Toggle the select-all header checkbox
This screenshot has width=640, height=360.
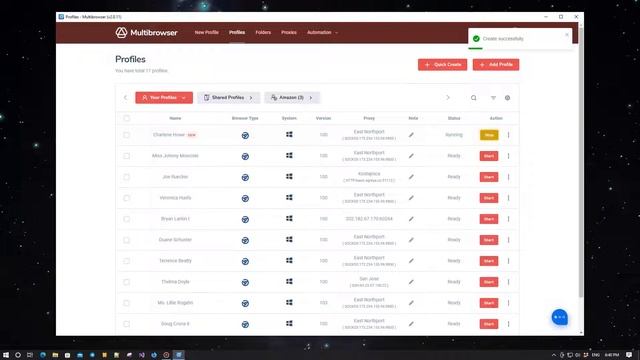pyautogui.click(x=127, y=118)
